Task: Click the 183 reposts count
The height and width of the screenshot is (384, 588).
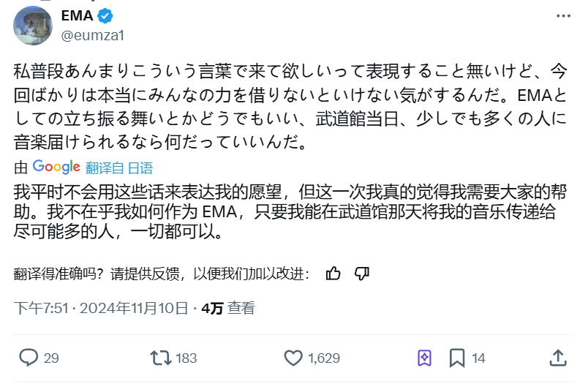Action: [186, 358]
